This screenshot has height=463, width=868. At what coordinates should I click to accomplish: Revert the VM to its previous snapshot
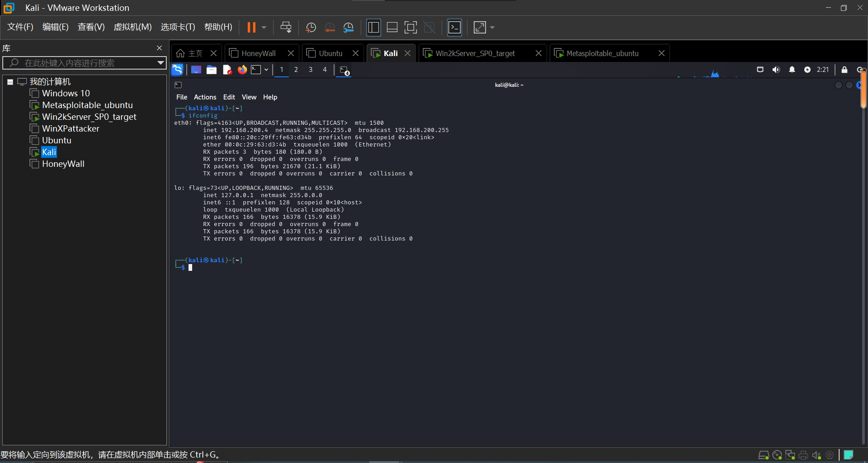coord(330,28)
